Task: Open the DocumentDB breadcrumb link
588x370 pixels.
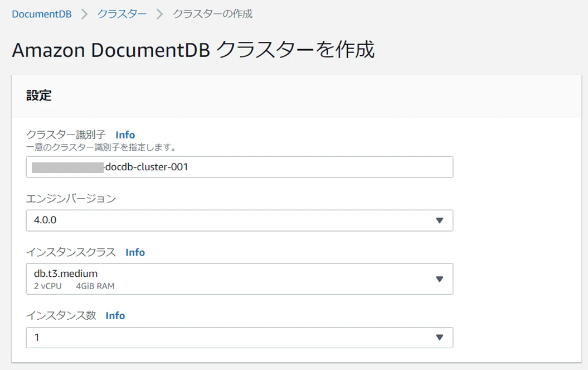Action: tap(42, 14)
